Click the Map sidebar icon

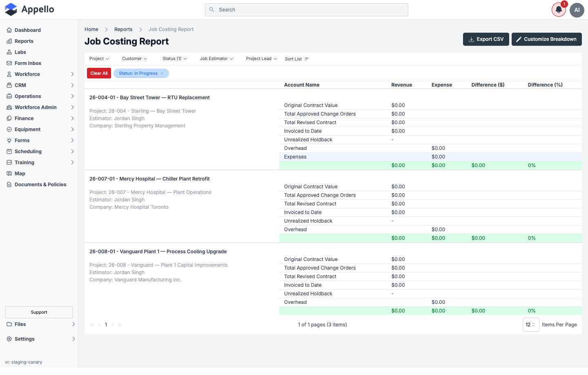point(9,174)
